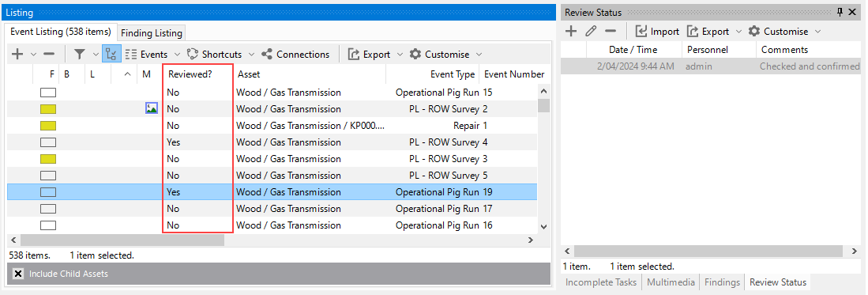Add a new review status with plus icon
868x295 pixels.
pyautogui.click(x=571, y=32)
